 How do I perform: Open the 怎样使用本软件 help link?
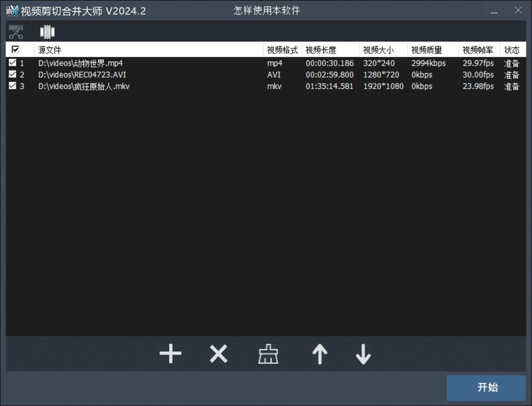click(266, 10)
